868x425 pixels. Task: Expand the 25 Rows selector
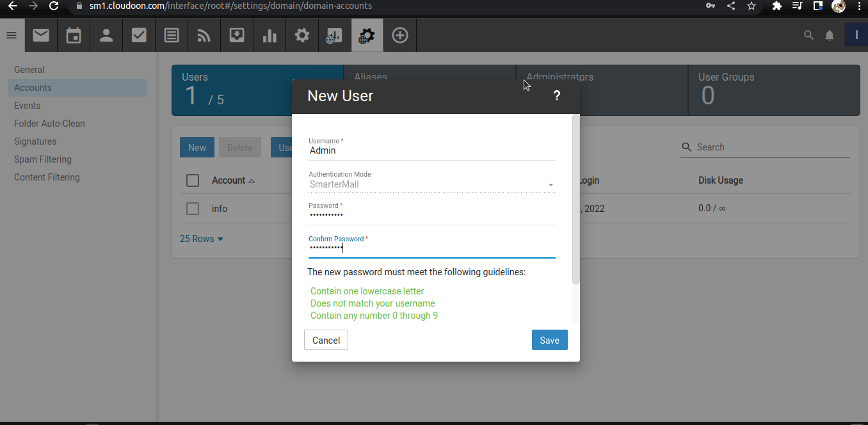click(202, 238)
